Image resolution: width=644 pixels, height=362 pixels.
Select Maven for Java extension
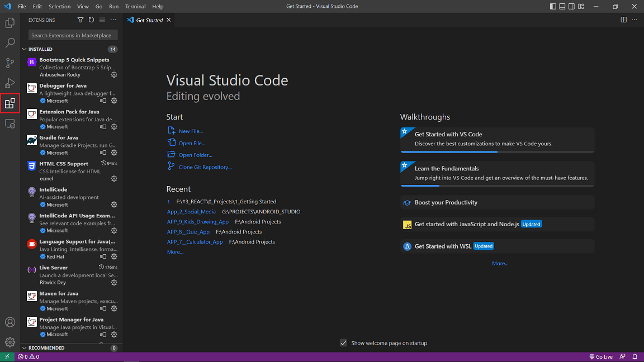coord(72,301)
